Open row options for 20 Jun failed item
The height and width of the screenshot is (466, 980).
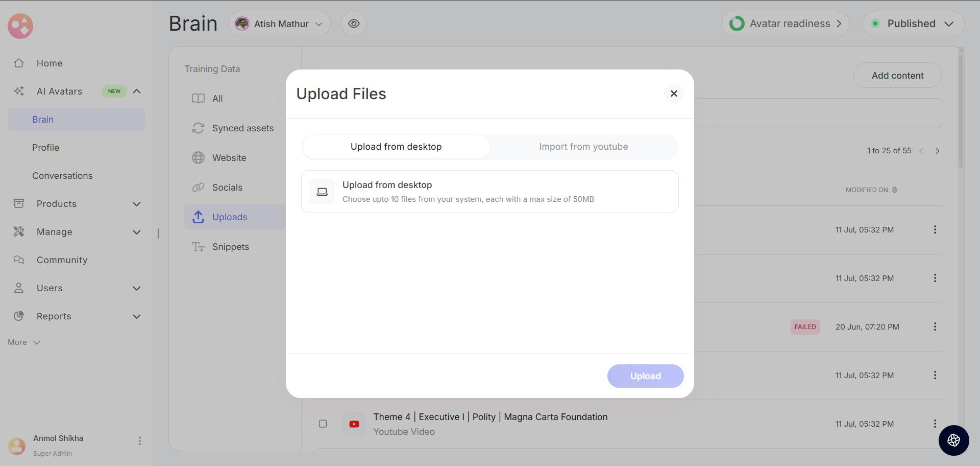[935, 327]
